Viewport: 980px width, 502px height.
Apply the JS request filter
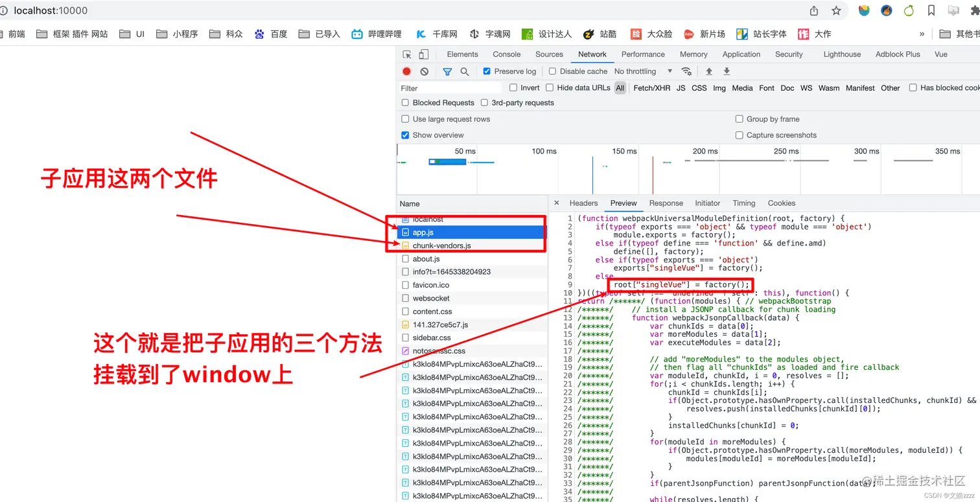pos(681,87)
